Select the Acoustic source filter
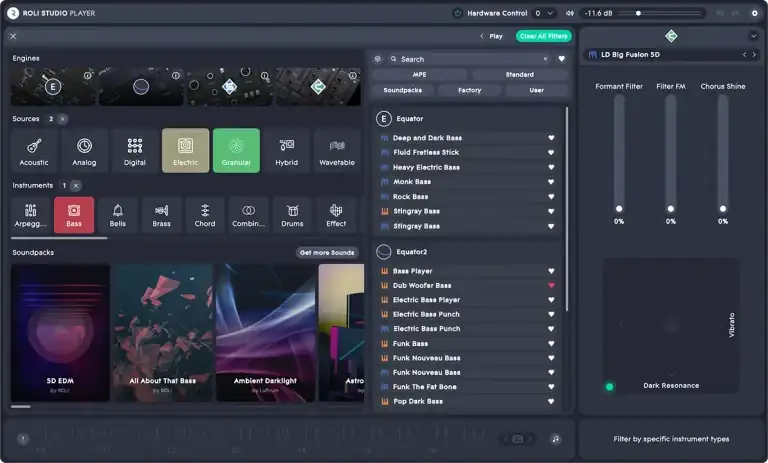The height and width of the screenshot is (463, 768). (x=34, y=150)
